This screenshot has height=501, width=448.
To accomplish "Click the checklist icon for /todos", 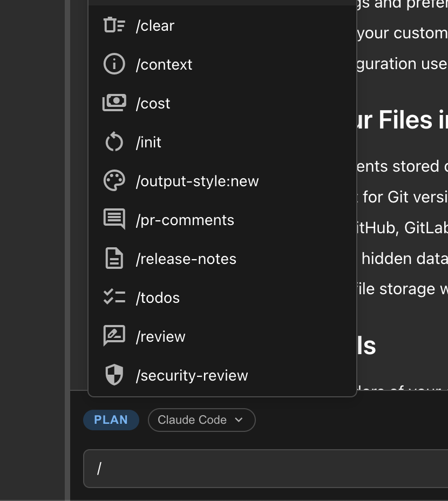I will pos(114,297).
